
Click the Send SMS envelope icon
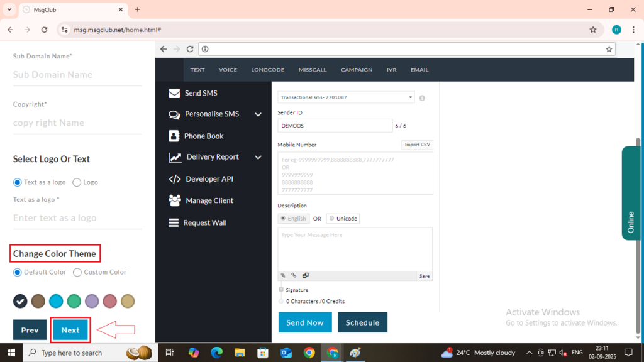coord(174,94)
